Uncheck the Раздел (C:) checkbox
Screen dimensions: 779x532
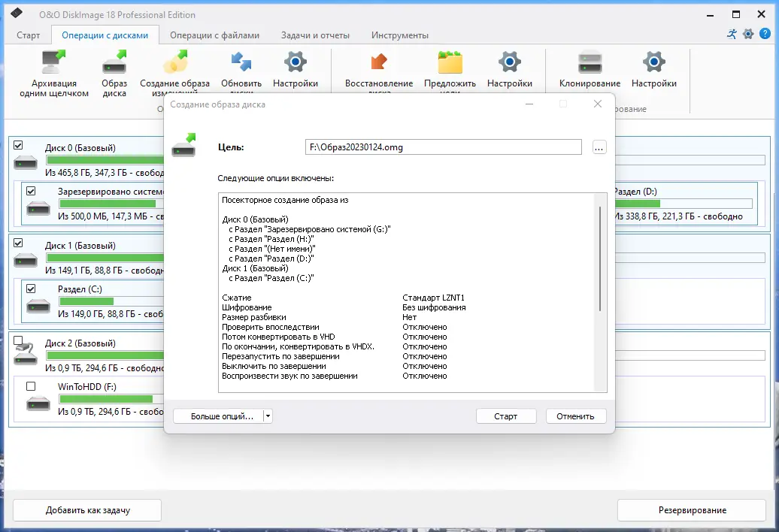pyautogui.click(x=31, y=289)
